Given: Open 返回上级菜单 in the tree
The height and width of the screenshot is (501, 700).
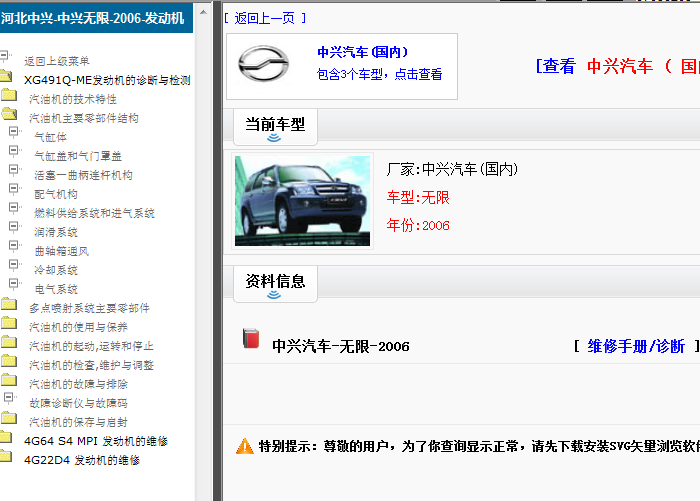Looking at the screenshot, I should pyautogui.click(x=57, y=61).
